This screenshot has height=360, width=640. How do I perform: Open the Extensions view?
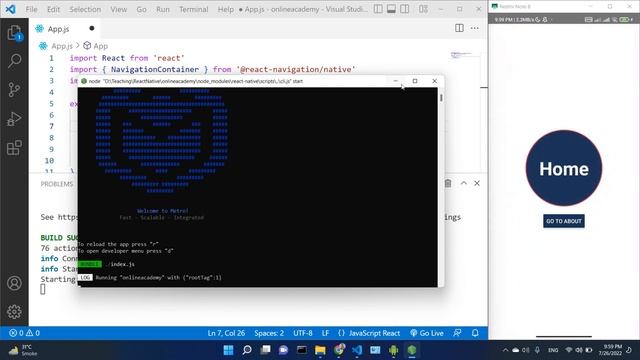(14, 148)
